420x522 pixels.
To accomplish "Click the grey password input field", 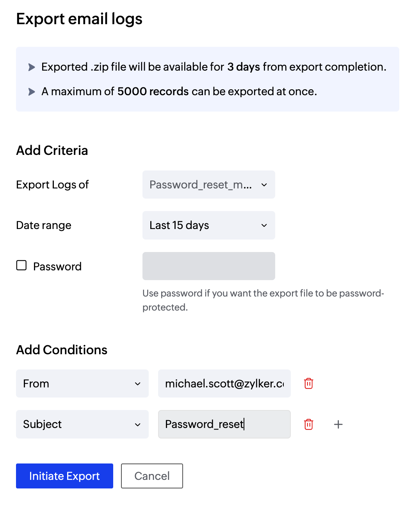I will pos(208,266).
